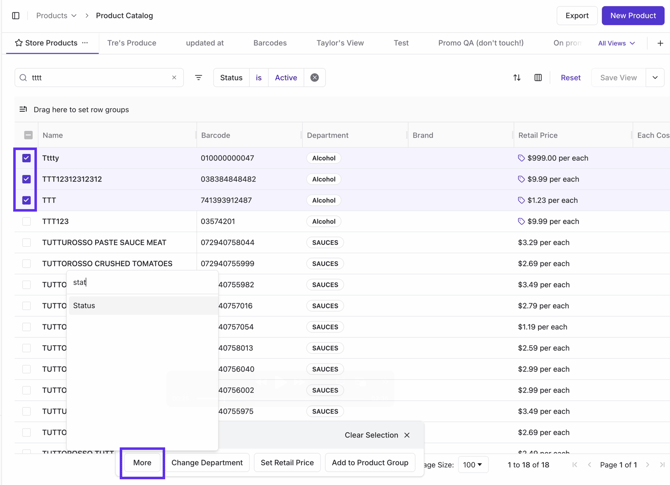The width and height of the screenshot is (670, 485).
Task: Clear the search field text
Action: pyautogui.click(x=174, y=78)
